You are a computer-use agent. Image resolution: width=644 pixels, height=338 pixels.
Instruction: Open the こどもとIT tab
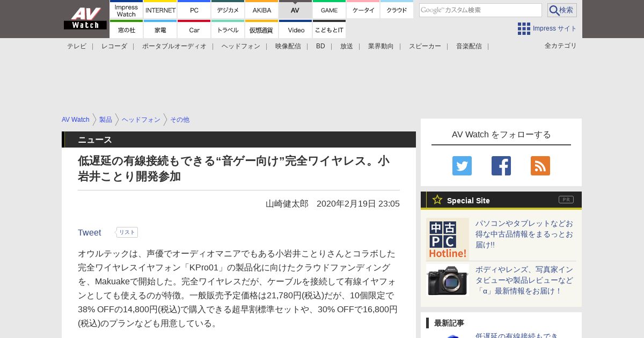(330, 30)
